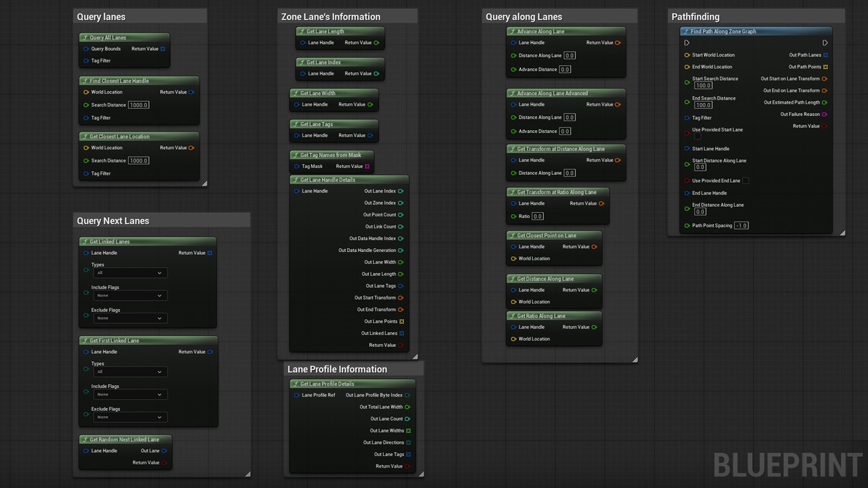Screen dimensions: 868x488
Task: Click Find Closest Lane Handle Search Distance field
Action: tap(138, 105)
